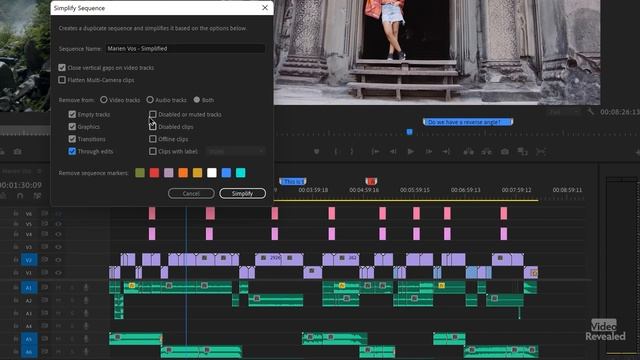The image size is (640, 360).
Task: Click the Export Frame camera icon in Program Monitor
Action: (505, 151)
